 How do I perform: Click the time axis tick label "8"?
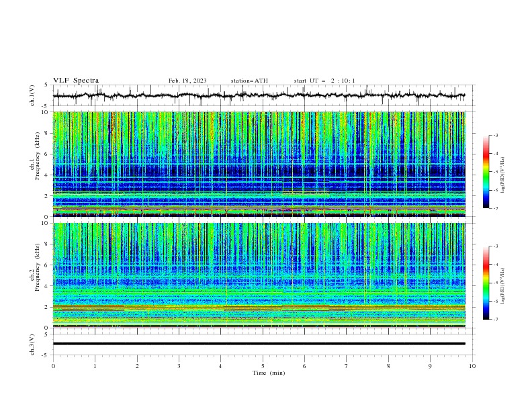388,366
